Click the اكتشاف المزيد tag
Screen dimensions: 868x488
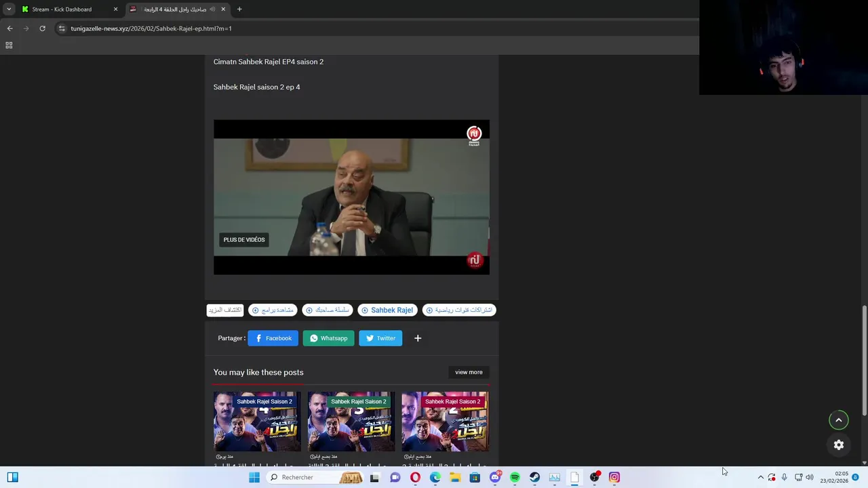click(225, 310)
